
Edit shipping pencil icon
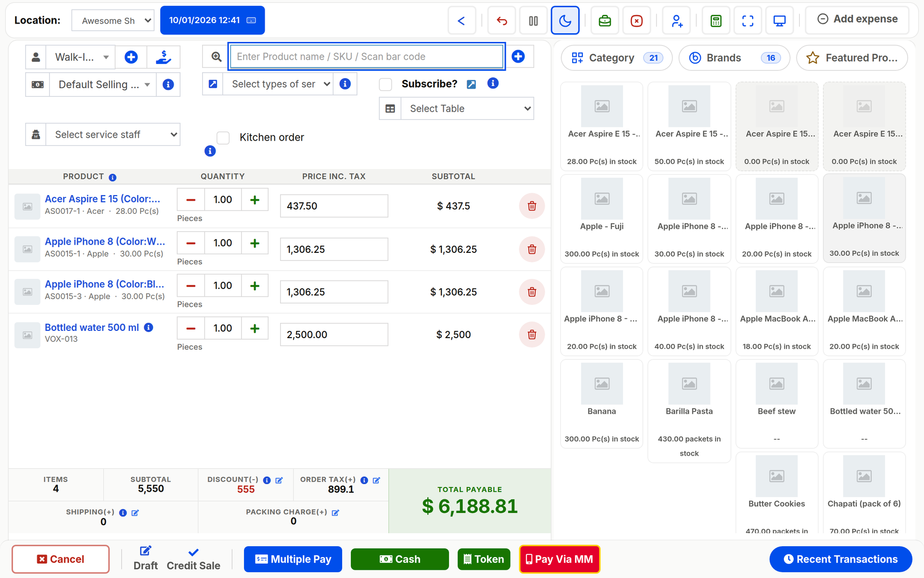[135, 513]
